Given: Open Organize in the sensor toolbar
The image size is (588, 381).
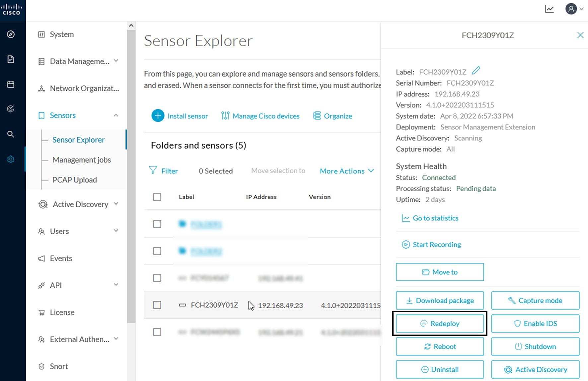Looking at the screenshot, I should 332,116.
